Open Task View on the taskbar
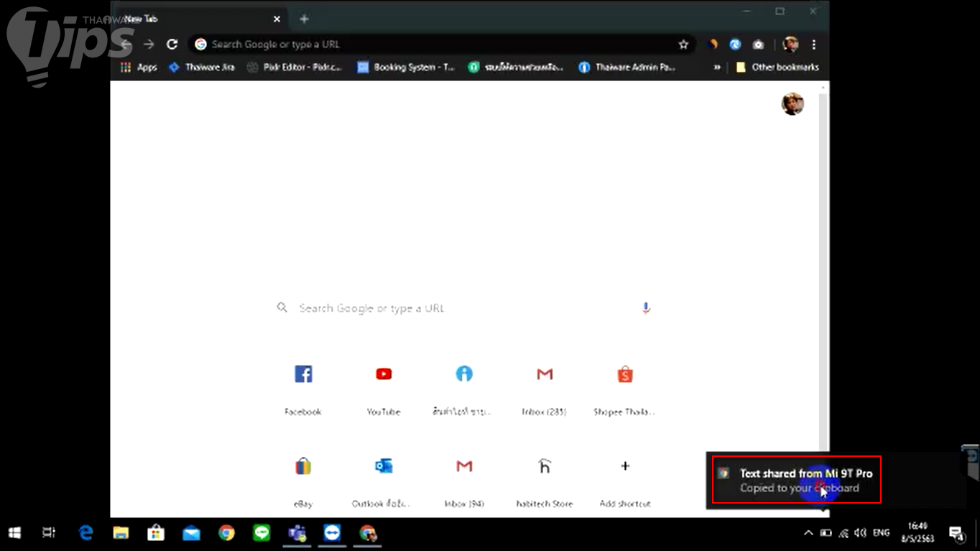The width and height of the screenshot is (980, 551). point(49,533)
